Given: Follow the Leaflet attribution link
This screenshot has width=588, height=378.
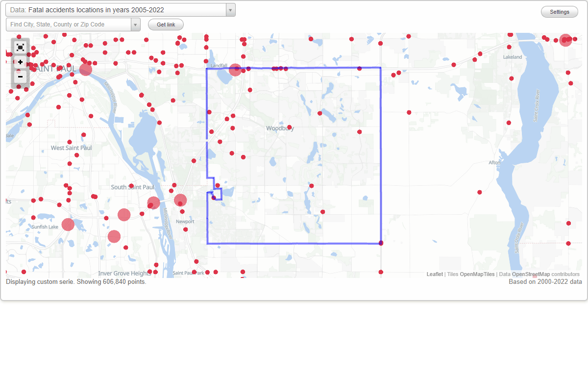Looking at the screenshot, I should point(435,275).
